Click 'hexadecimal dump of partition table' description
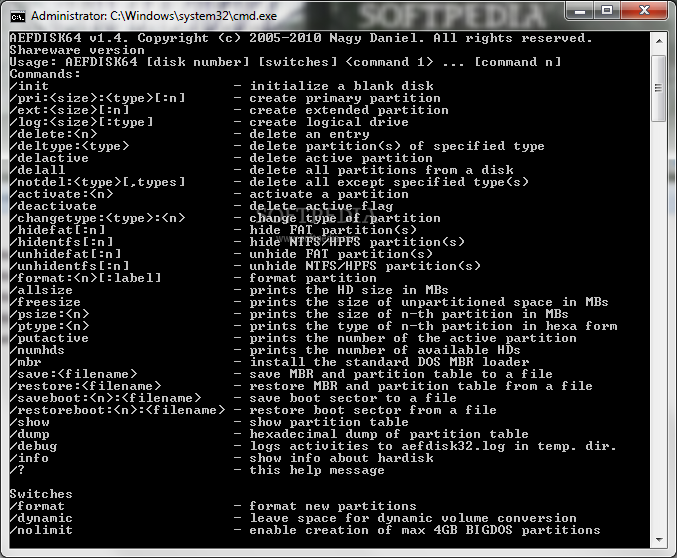 point(389,434)
